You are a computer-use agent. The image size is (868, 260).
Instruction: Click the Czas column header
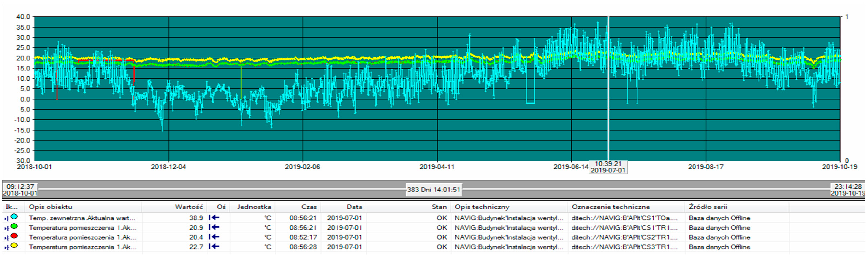pos(309,207)
